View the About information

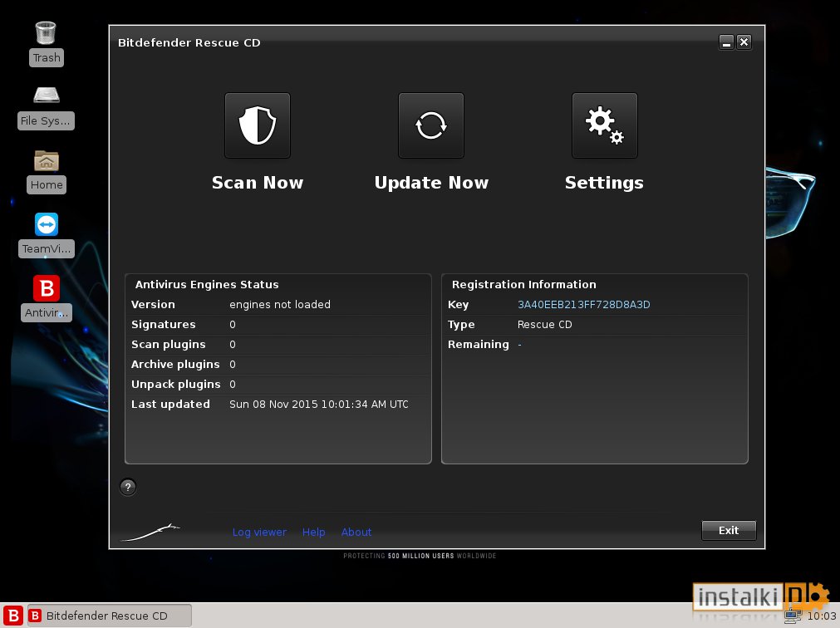click(356, 532)
